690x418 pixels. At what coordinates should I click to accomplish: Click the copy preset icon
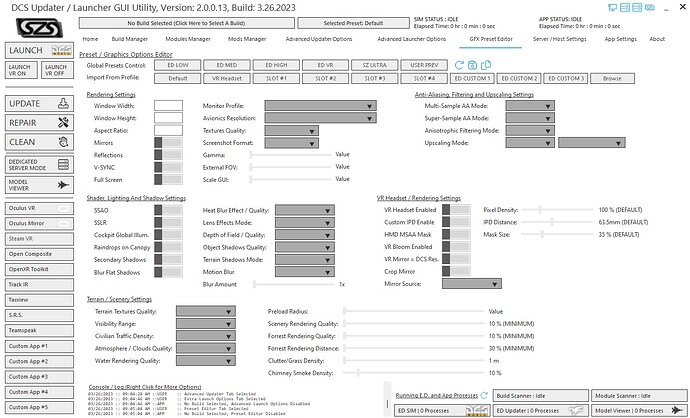[486, 65]
